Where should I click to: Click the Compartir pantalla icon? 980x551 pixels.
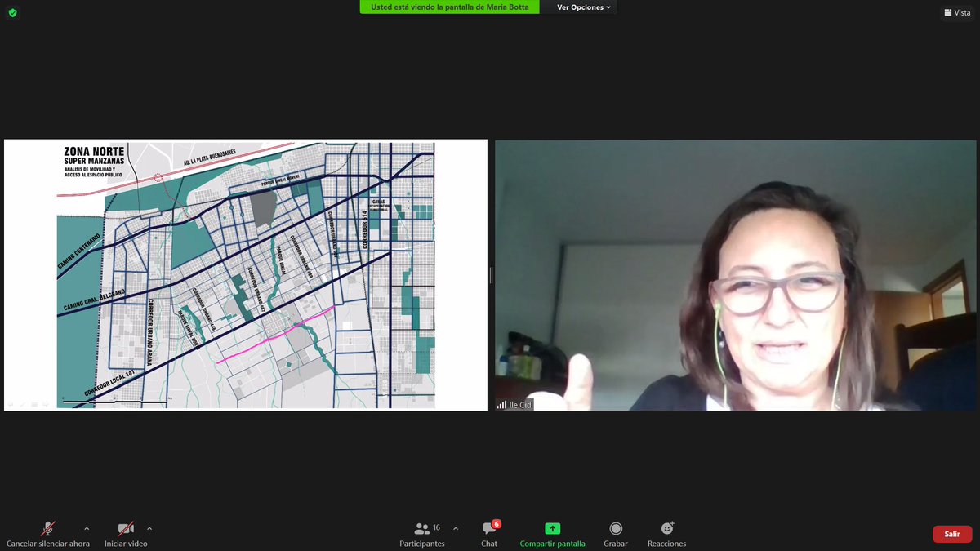pyautogui.click(x=553, y=529)
